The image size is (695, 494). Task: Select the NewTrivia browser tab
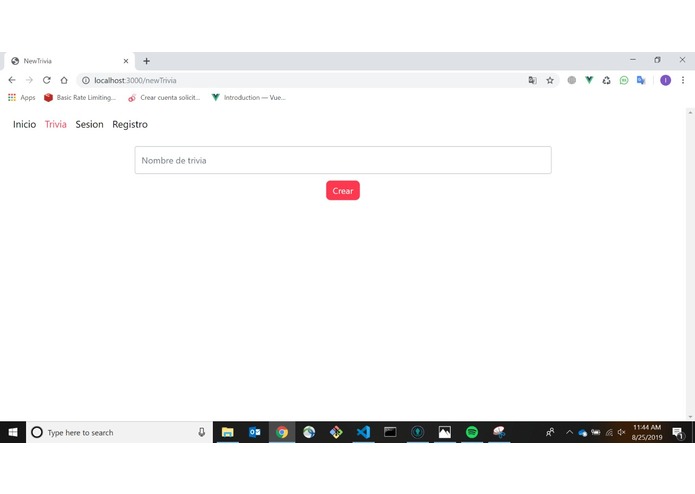tap(69, 61)
